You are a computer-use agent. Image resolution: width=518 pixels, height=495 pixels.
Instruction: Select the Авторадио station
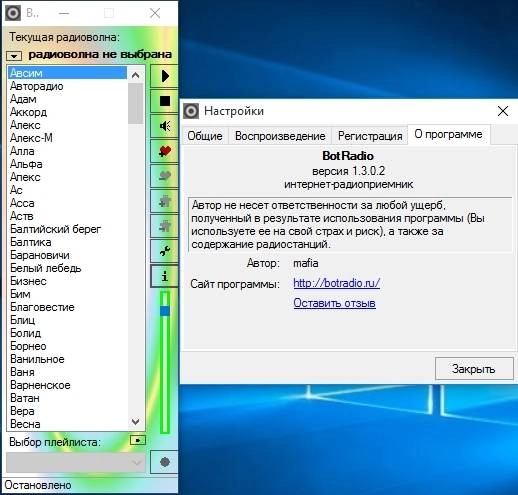pyautogui.click(x=67, y=86)
